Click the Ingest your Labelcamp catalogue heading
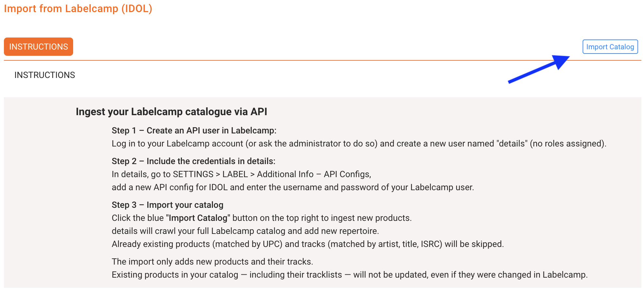This screenshot has width=644, height=291. [171, 112]
